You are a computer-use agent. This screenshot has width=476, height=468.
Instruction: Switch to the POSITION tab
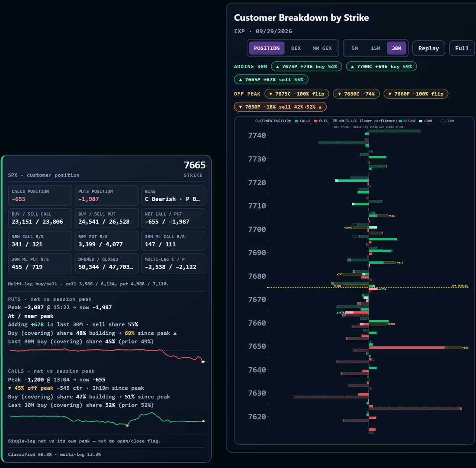[267, 48]
